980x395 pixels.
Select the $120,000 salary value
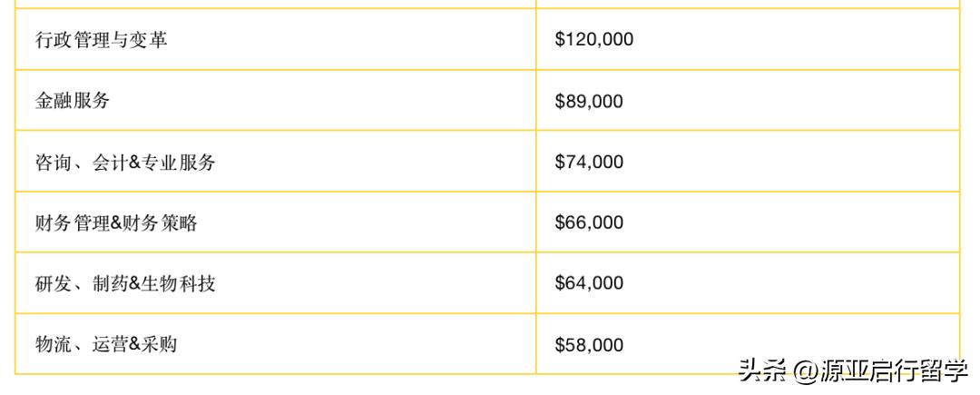click(x=593, y=40)
